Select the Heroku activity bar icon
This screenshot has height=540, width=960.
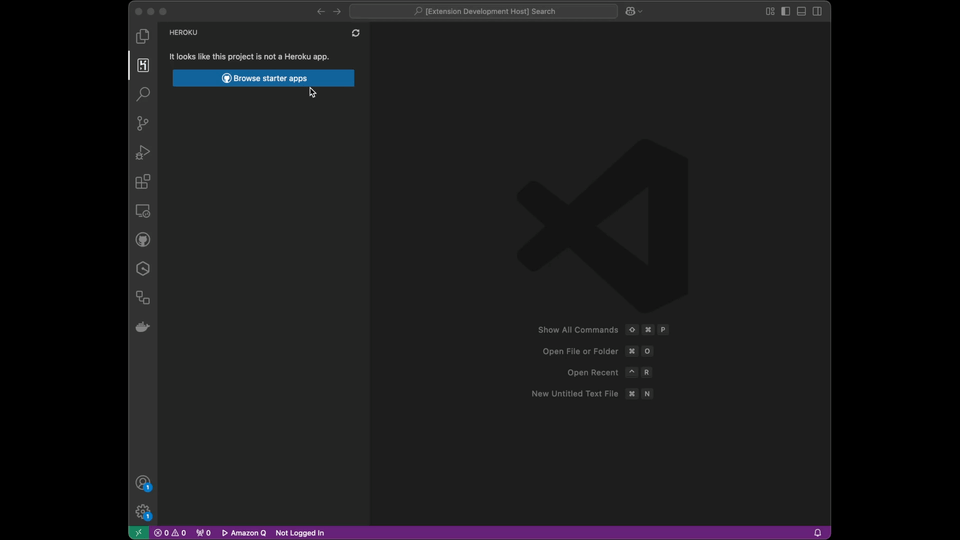coord(143,65)
